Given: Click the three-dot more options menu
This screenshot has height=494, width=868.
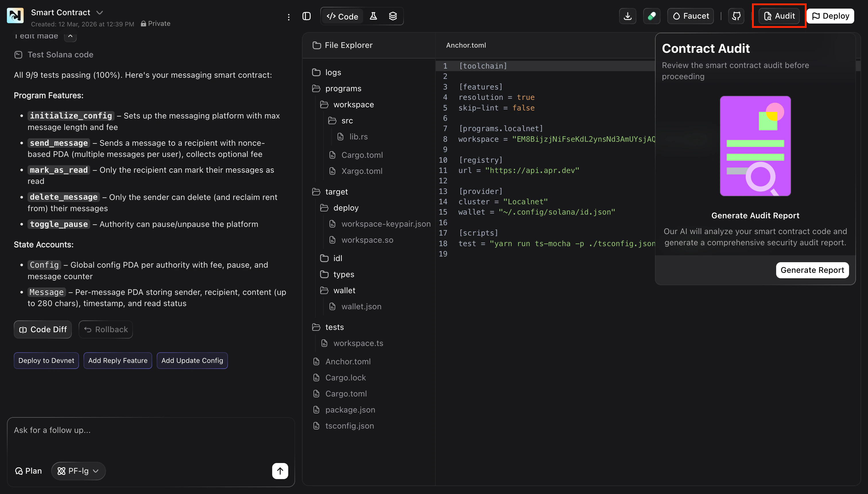Looking at the screenshot, I should 288,17.
